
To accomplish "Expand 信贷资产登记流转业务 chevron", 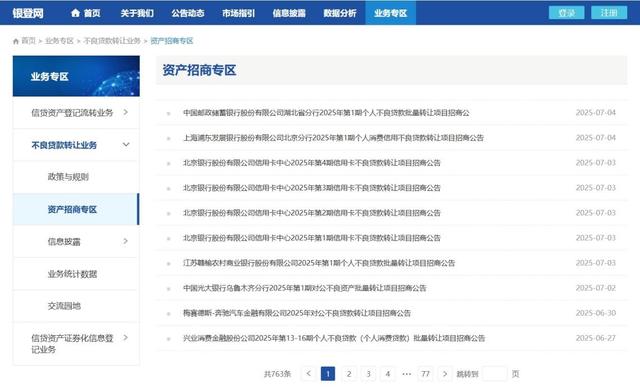I will pyautogui.click(x=126, y=112).
